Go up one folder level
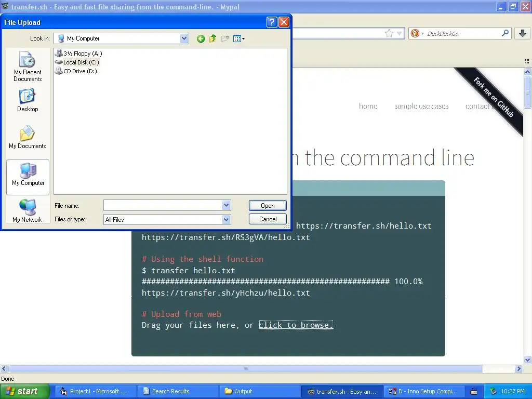The image size is (532, 399). [x=212, y=38]
